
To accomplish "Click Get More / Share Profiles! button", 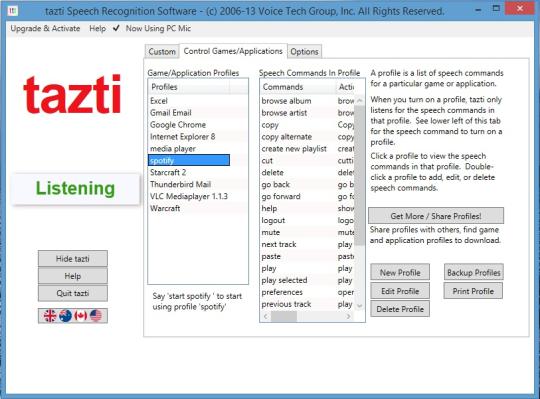I will pos(436,216).
